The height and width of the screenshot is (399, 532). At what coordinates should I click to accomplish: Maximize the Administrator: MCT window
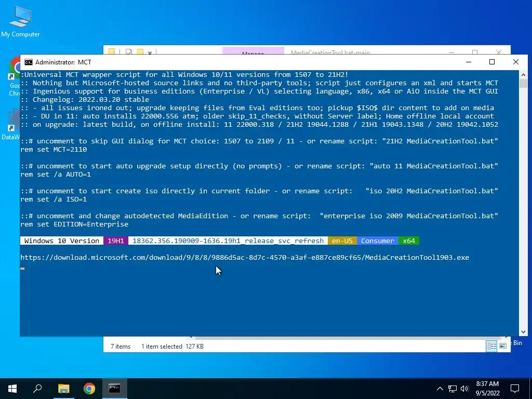(x=492, y=62)
